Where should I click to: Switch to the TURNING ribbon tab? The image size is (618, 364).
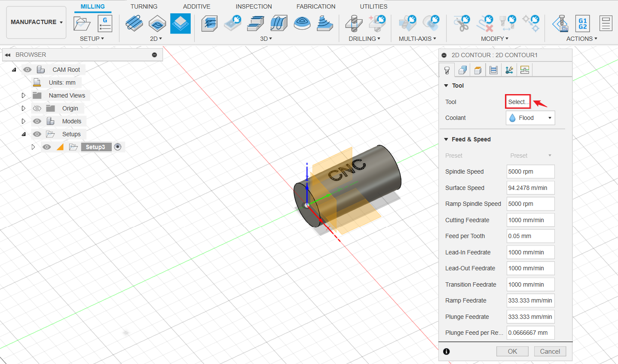144,6
